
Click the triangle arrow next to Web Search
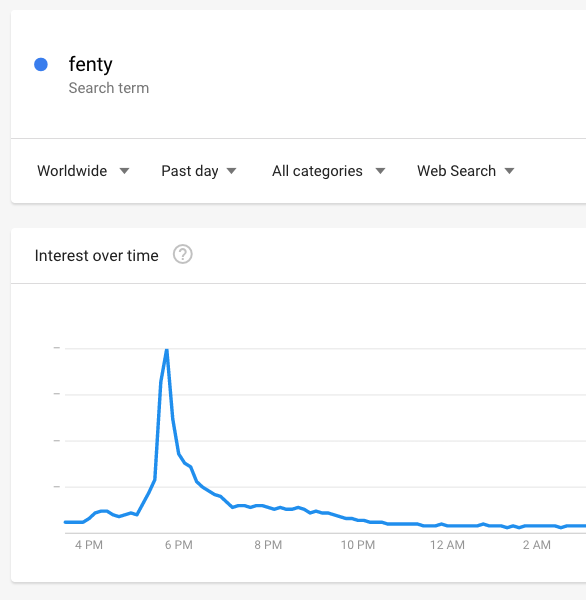click(x=509, y=171)
